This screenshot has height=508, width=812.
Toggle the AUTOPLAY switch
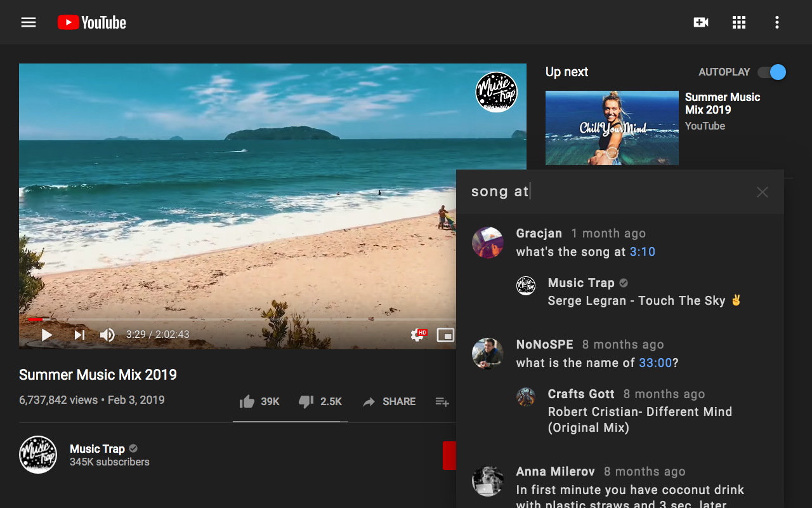point(772,72)
